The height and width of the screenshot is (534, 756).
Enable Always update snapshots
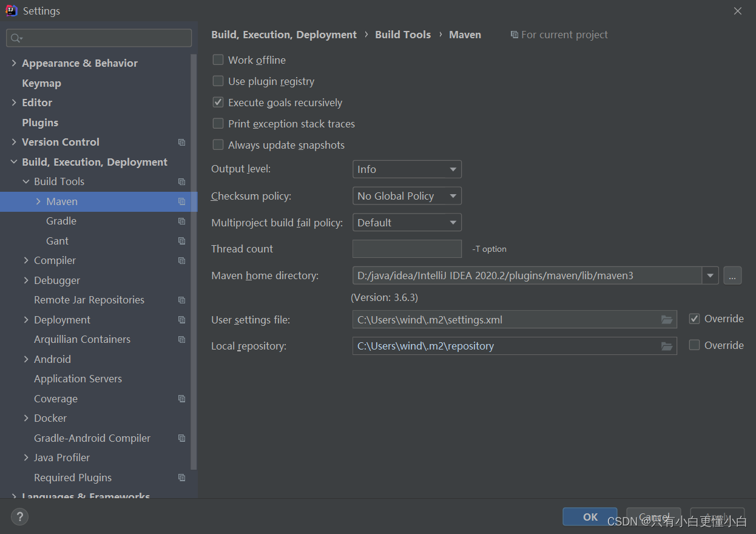coord(218,145)
